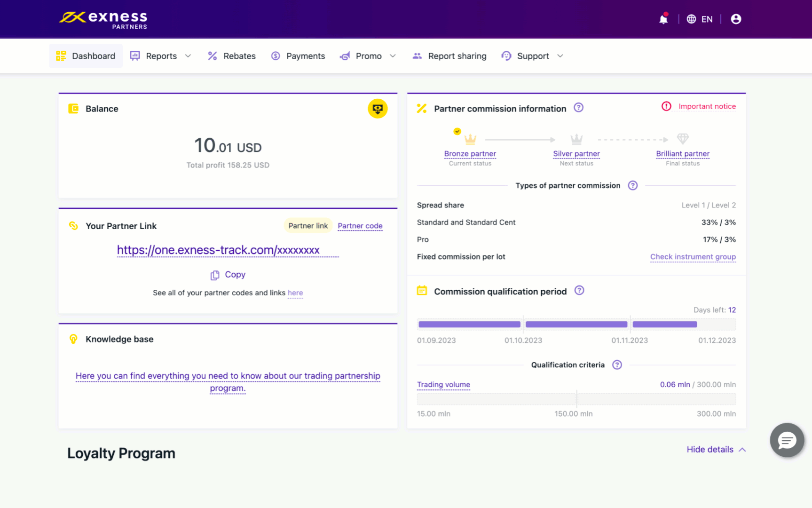Open the notifications bell

click(x=663, y=19)
